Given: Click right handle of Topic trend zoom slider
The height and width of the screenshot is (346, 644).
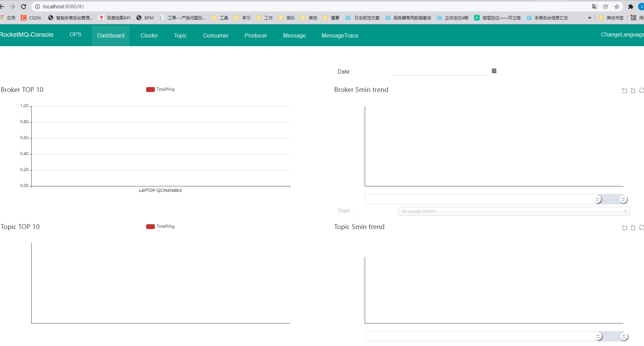Looking at the screenshot, I should click(624, 337).
